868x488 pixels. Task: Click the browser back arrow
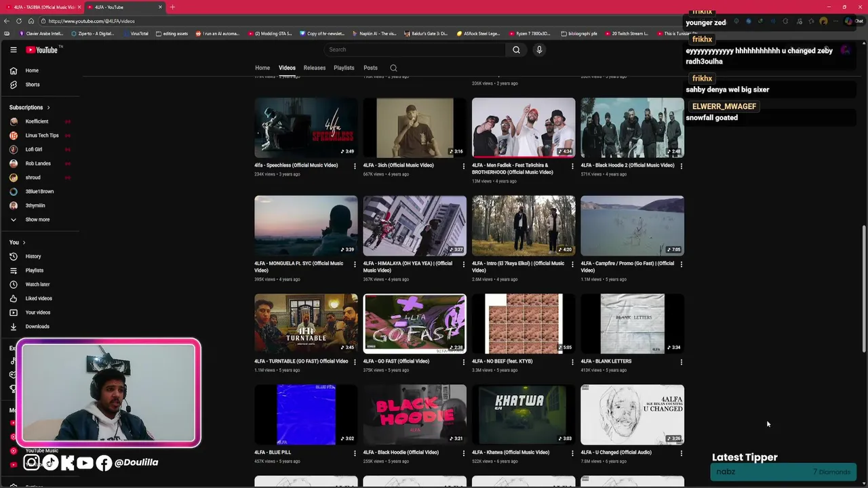[x=7, y=21]
